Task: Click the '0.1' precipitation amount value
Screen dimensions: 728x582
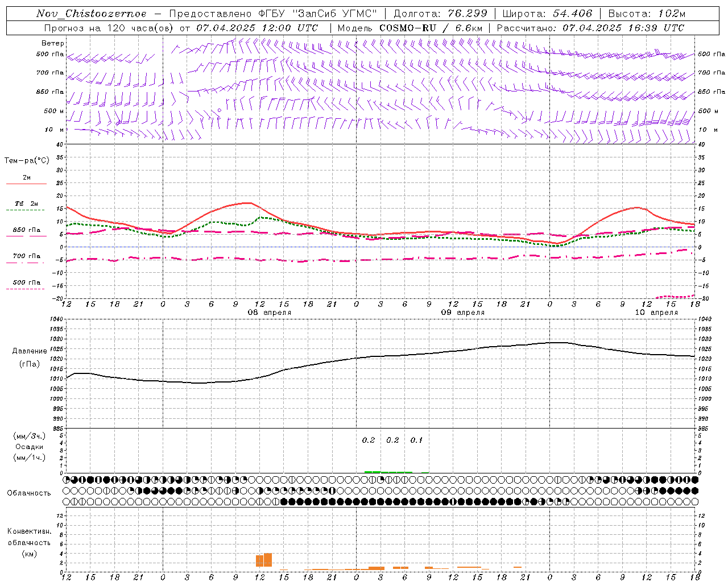Action: 417,440
